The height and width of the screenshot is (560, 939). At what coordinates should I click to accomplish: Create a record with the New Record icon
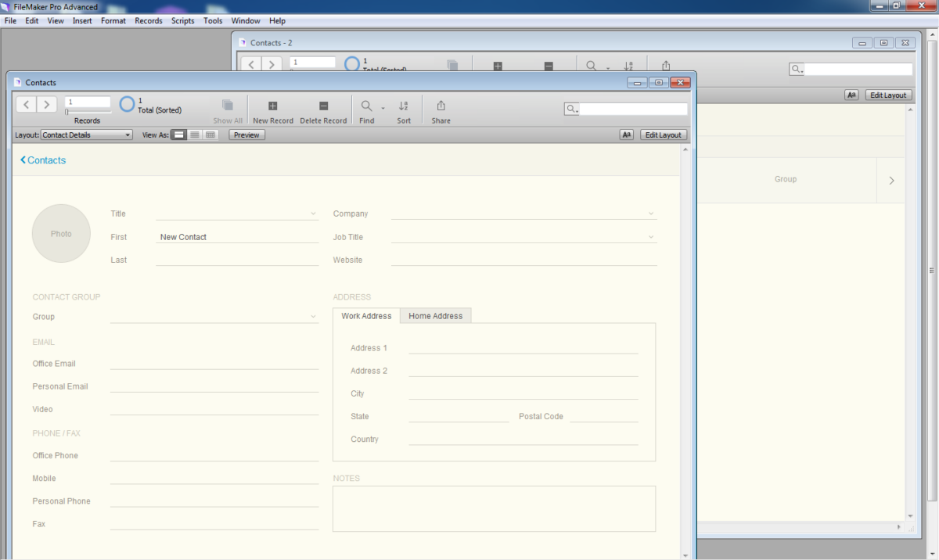coord(272,106)
